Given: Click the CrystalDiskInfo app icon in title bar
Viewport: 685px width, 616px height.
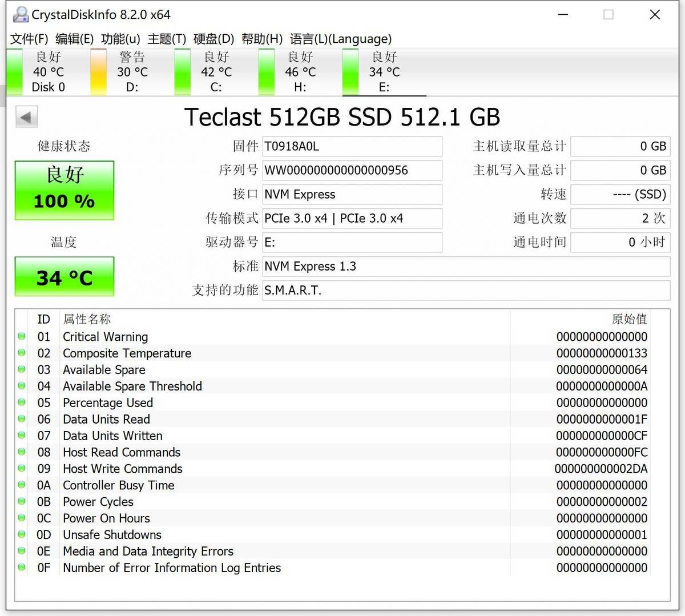Looking at the screenshot, I should coord(20,14).
